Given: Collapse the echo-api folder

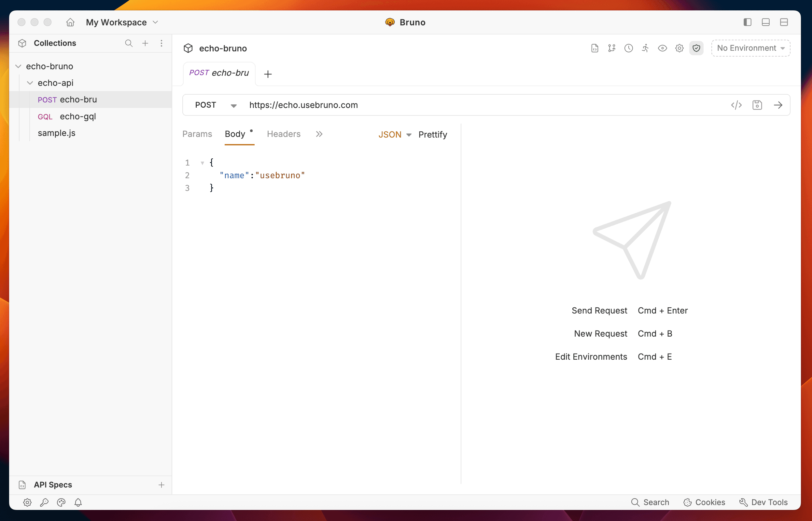Looking at the screenshot, I should [30, 83].
